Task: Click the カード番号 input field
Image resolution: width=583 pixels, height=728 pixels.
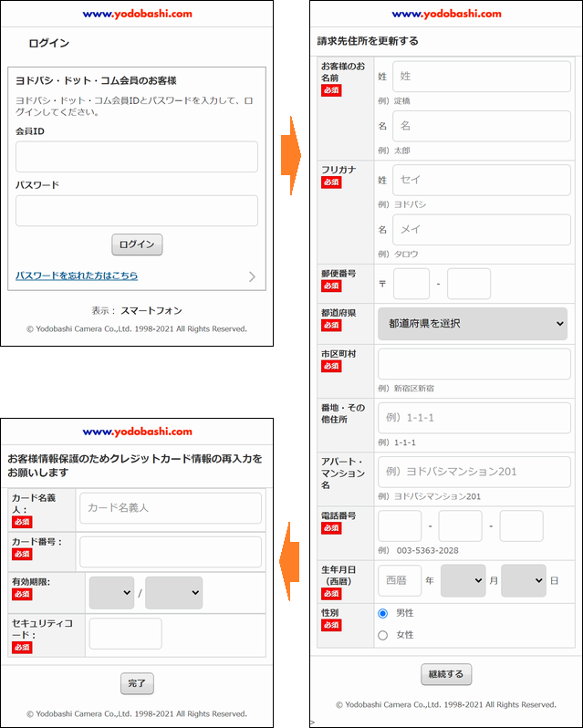Action: click(x=171, y=552)
